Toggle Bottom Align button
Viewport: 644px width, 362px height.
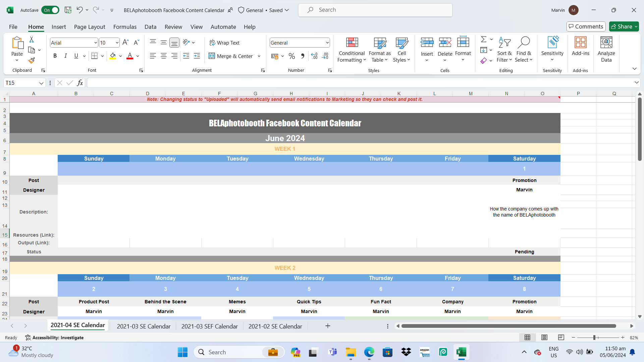coord(174,43)
